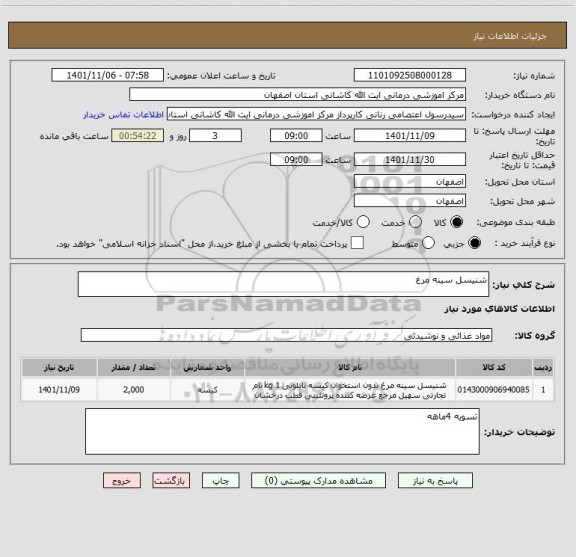Click the توضیحات خریدار text area
Image resolution: width=576 pixels, height=557 pixels.
pos(282,431)
